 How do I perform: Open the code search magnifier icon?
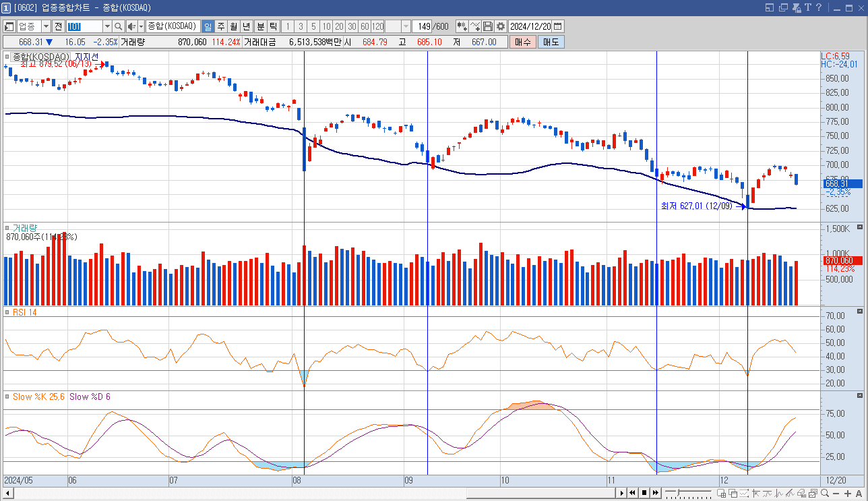[x=118, y=26]
